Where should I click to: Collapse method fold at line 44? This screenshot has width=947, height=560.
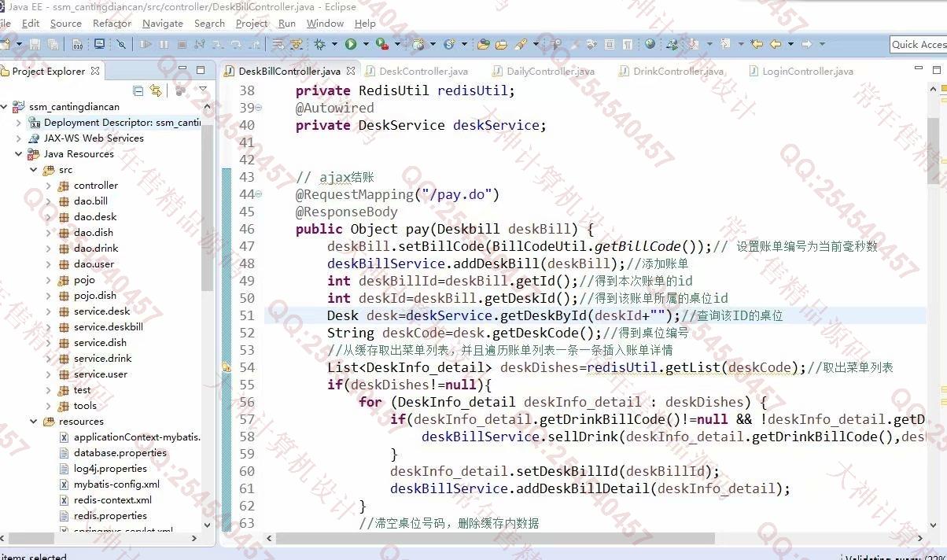pyautogui.click(x=260, y=194)
